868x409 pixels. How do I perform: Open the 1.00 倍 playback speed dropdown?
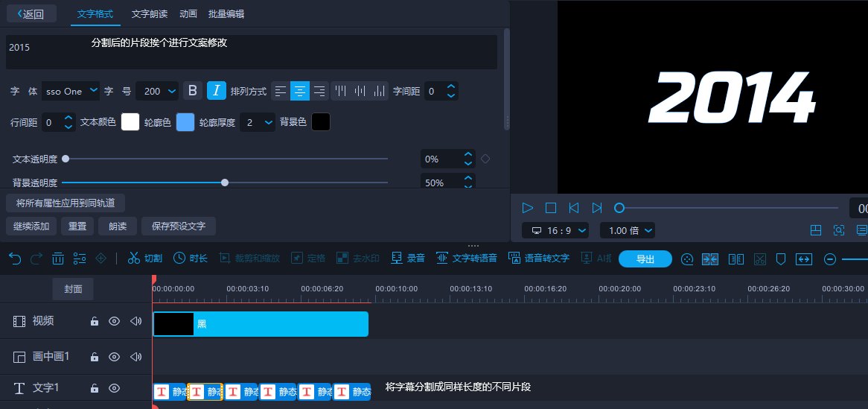pyautogui.click(x=628, y=230)
